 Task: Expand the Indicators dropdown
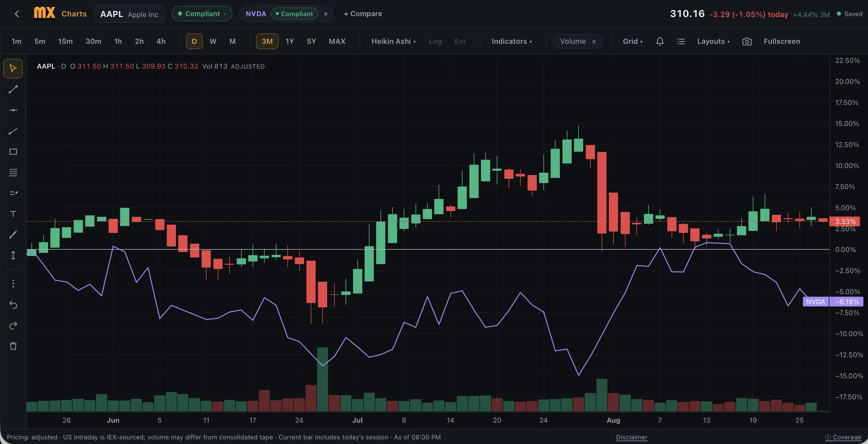(x=512, y=42)
